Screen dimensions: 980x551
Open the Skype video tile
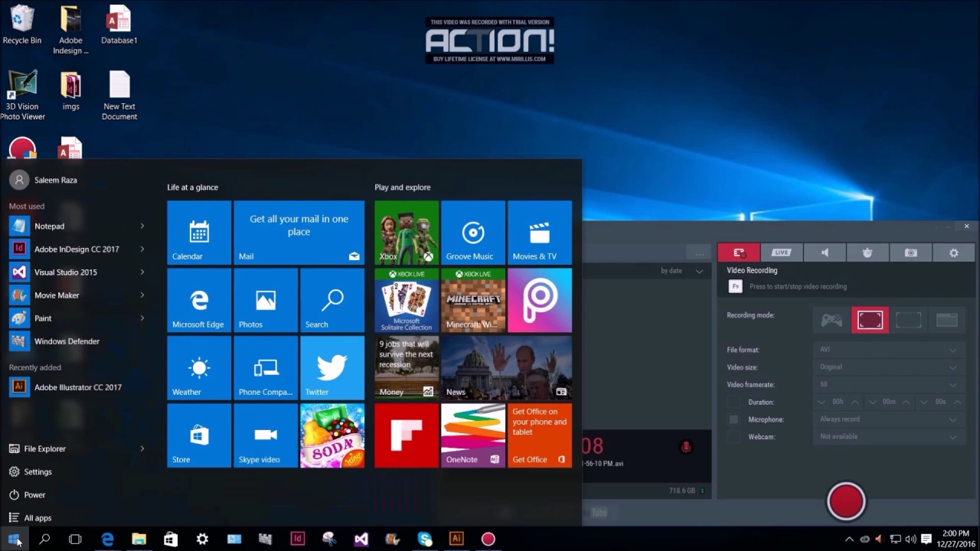coord(266,435)
